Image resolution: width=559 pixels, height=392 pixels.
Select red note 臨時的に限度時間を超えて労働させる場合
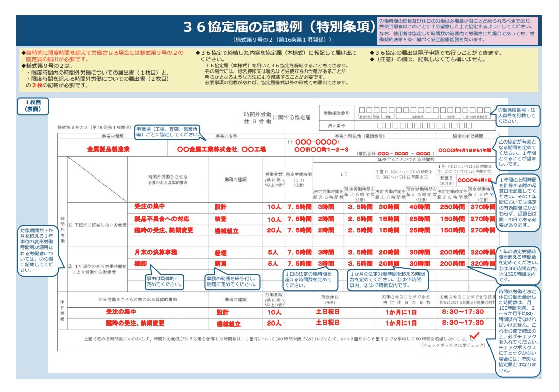point(102,56)
